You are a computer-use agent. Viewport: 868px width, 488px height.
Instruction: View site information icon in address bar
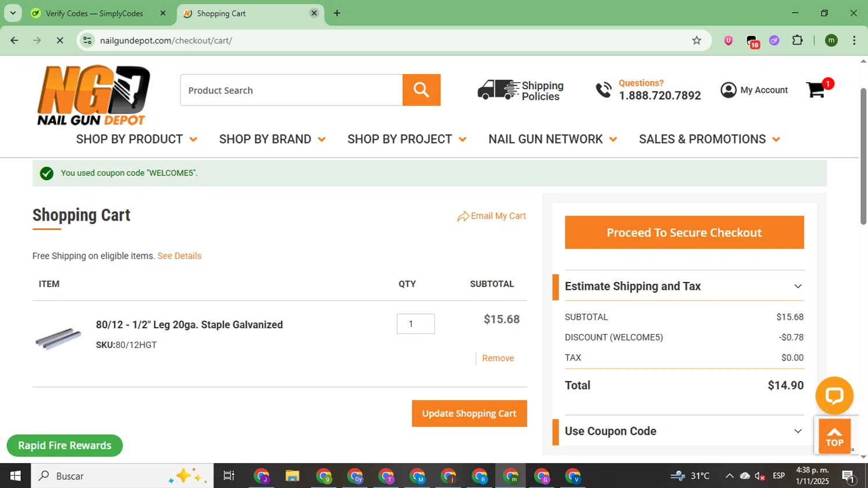coord(87,41)
